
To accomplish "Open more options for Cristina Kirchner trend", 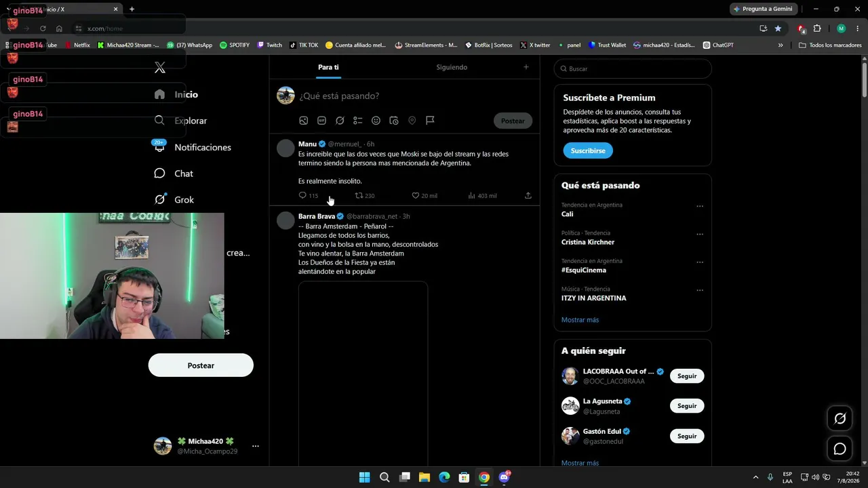I will (700, 234).
